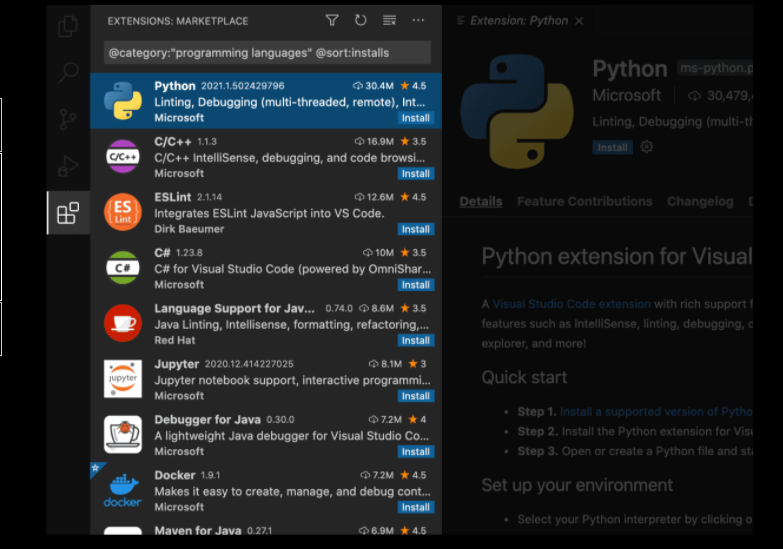Click the marketplace search input field
Screen dimensions: 783x549
tap(267, 53)
